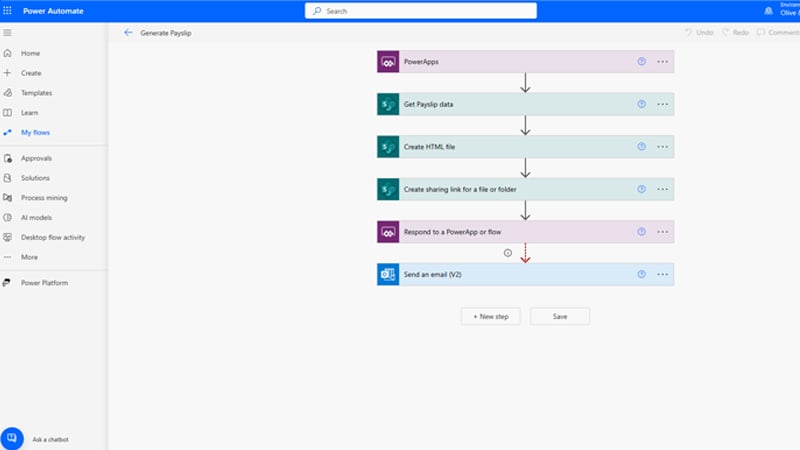Expand the Respond to a PowerApp or flow step

click(x=500, y=232)
